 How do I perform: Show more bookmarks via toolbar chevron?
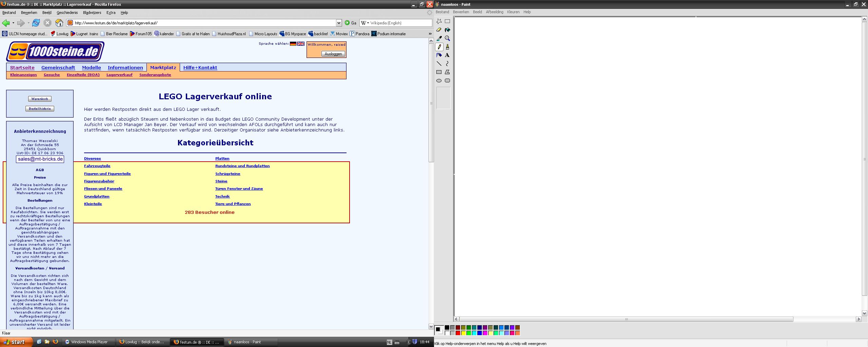tap(430, 34)
